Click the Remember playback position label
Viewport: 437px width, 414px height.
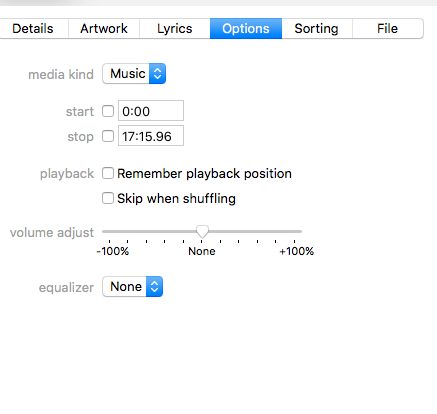pos(204,174)
